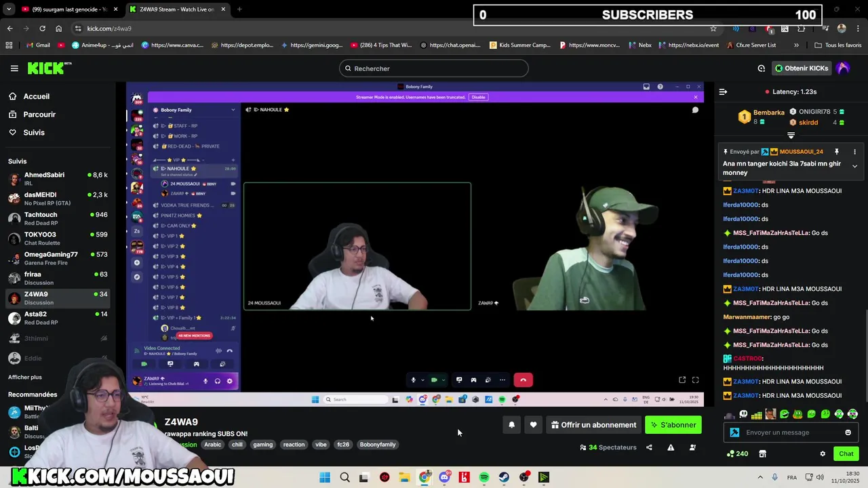
Task: Report the stream via warning icon
Action: (671, 447)
